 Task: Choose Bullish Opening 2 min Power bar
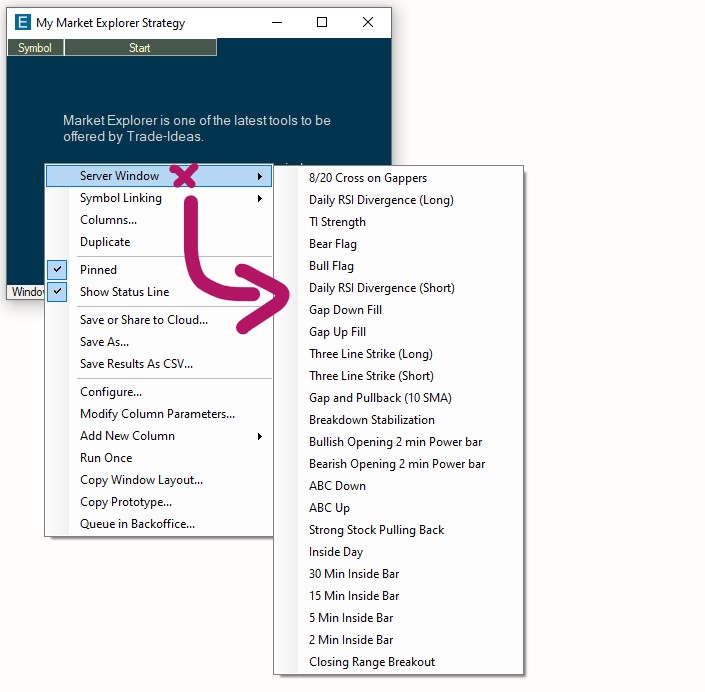(395, 442)
